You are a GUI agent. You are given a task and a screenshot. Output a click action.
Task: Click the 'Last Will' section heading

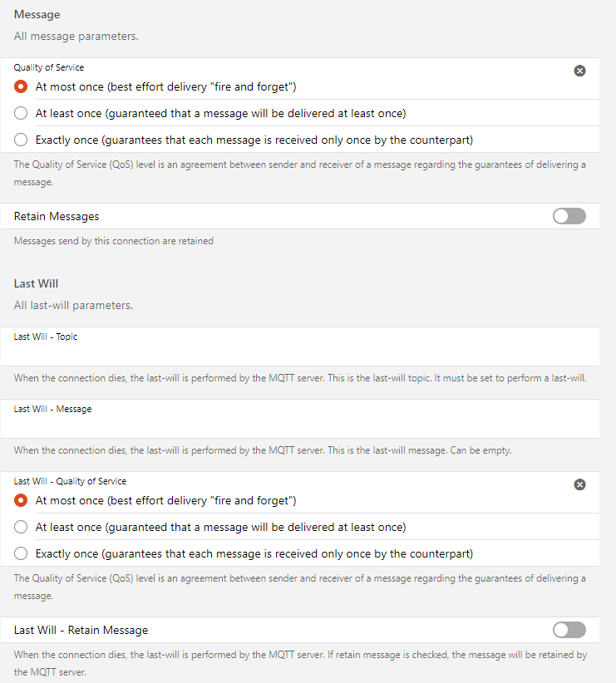(x=36, y=283)
